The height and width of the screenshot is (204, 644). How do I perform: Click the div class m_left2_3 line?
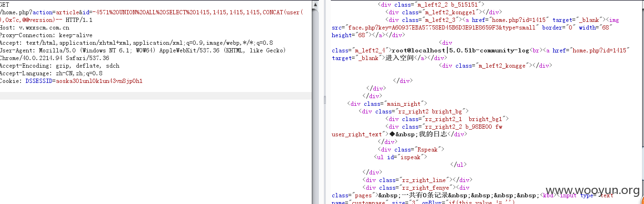[x=502, y=20]
